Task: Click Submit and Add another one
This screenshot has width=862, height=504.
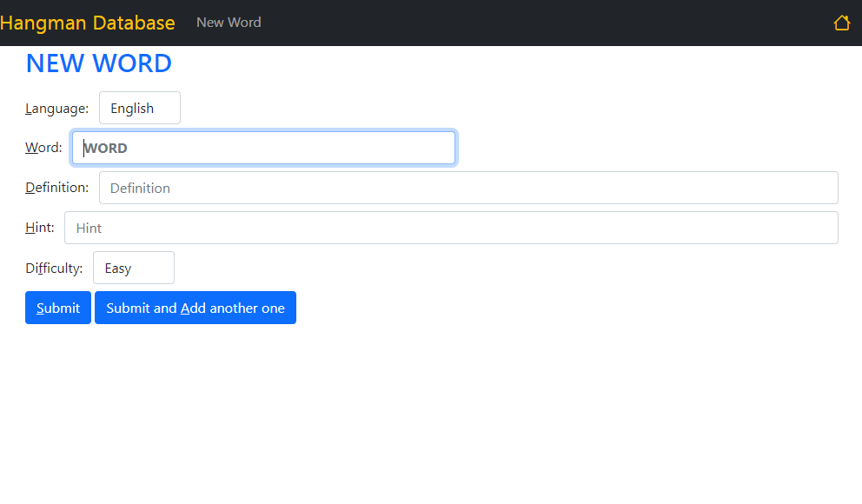Action: (x=196, y=308)
